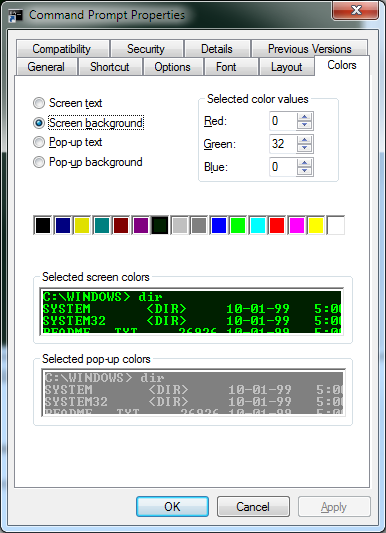
Task: Pick the dark yellow swatch beside teal
Action: coord(82,225)
